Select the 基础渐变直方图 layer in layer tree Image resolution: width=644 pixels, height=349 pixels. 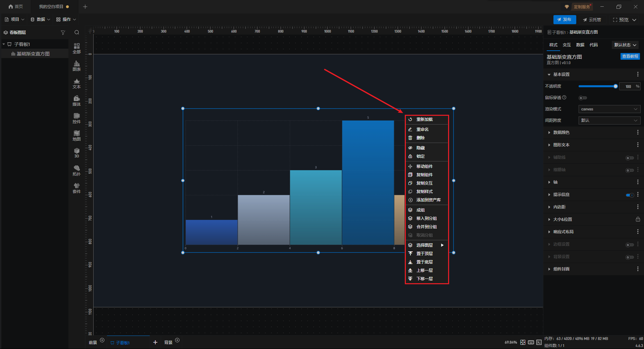35,54
